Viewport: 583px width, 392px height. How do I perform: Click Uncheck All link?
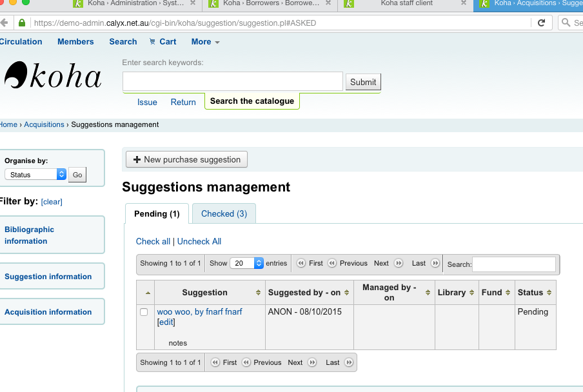pyautogui.click(x=199, y=241)
